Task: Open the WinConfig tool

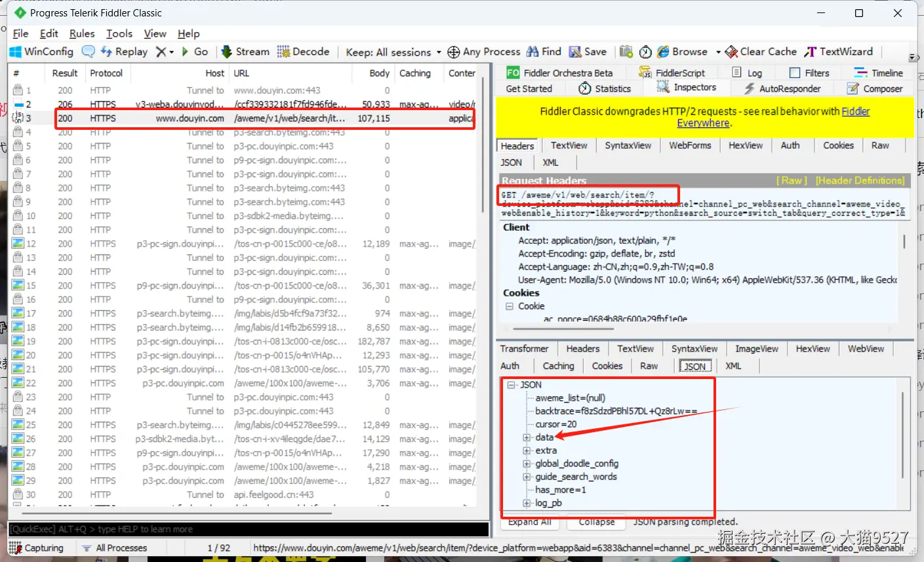Action: coord(41,52)
